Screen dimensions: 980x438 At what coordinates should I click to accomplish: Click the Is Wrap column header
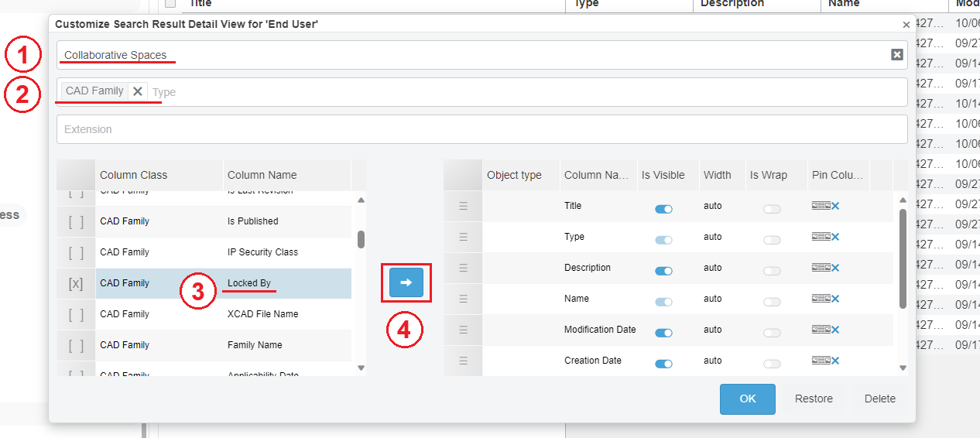[776, 175]
